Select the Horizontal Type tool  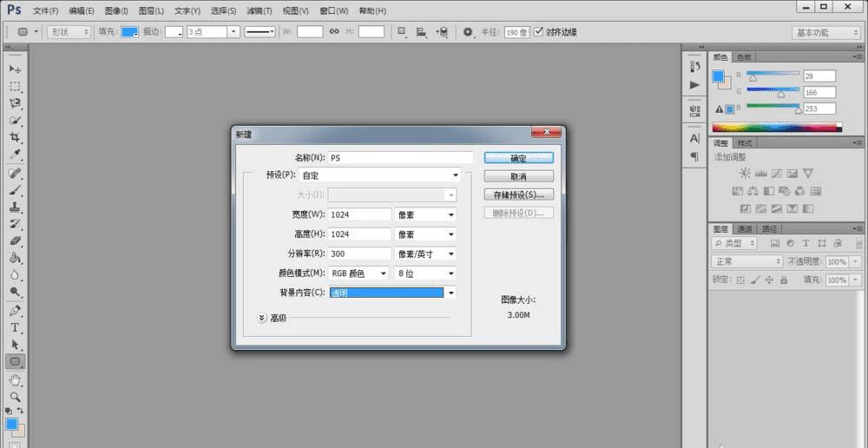coord(15,328)
